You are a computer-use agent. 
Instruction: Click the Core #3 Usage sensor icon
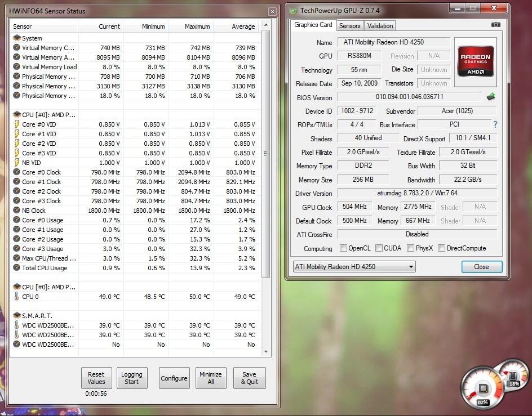tap(17, 248)
